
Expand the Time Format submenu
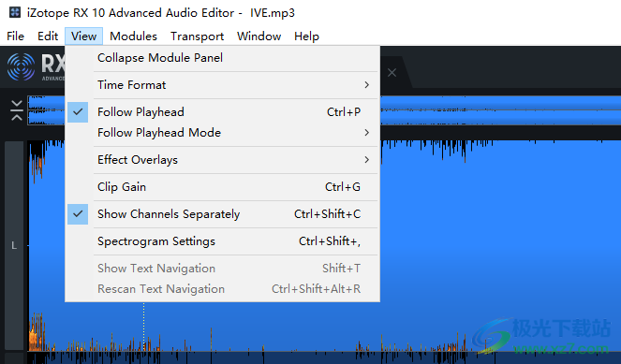[222, 84]
